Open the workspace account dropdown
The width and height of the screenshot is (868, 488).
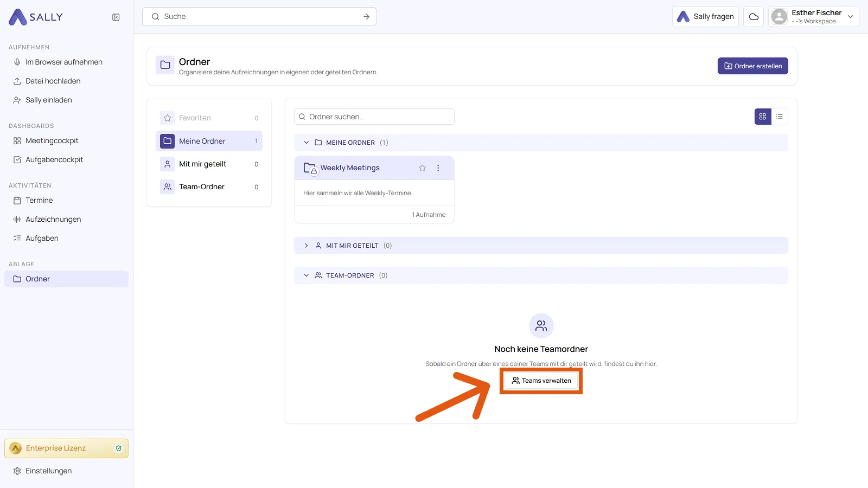851,17
